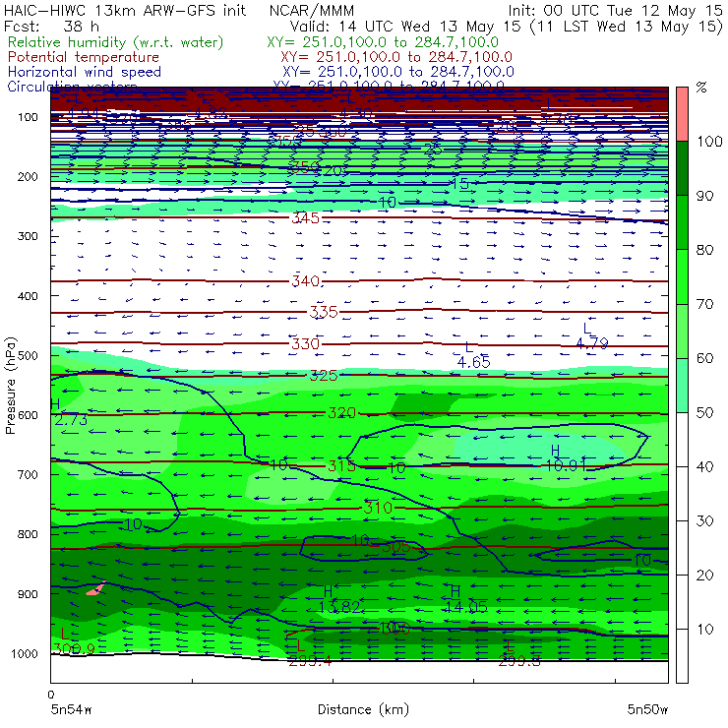Click the '700' pressure axis tick label
This screenshot has height=728, width=728.
point(28,475)
